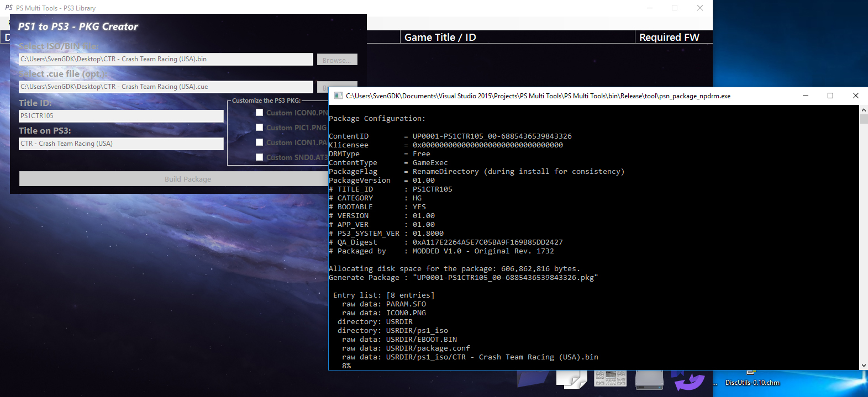Sort by the Required FW column header

click(x=674, y=37)
